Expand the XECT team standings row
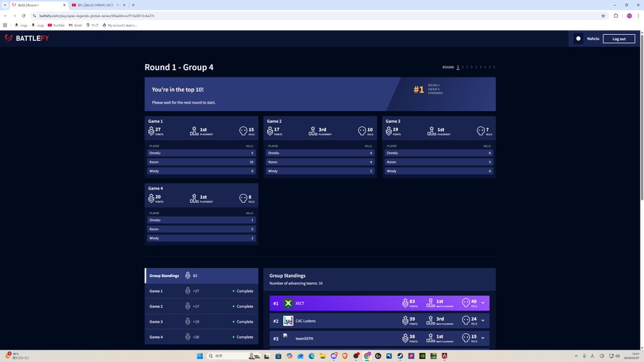This screenshot has height=362, width=644. pyautogui.click(x=482, y=304)
